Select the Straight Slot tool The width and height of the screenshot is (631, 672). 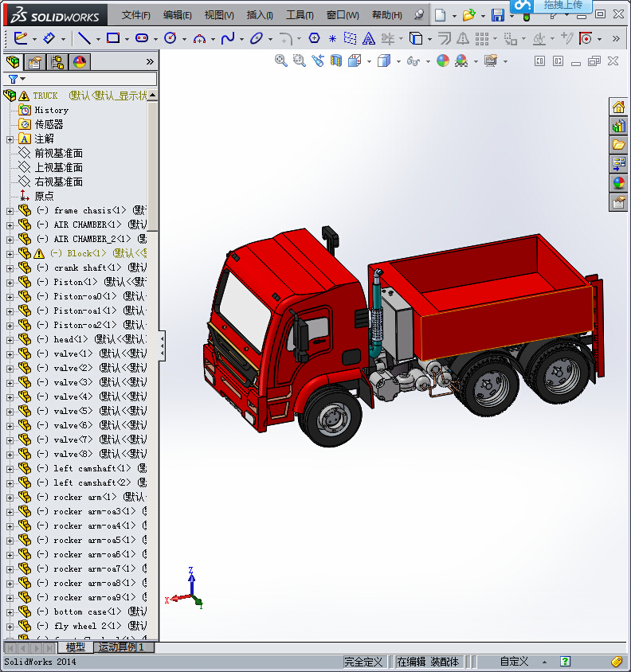(x=142, y=38)
